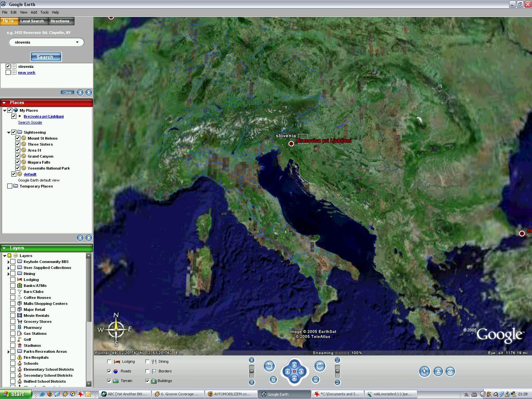Open the Add menu

(34, 12)
